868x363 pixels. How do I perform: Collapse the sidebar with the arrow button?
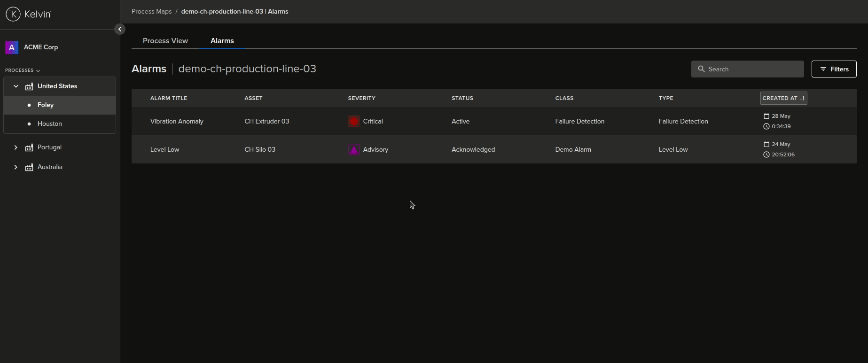click(x=120, y=29)
